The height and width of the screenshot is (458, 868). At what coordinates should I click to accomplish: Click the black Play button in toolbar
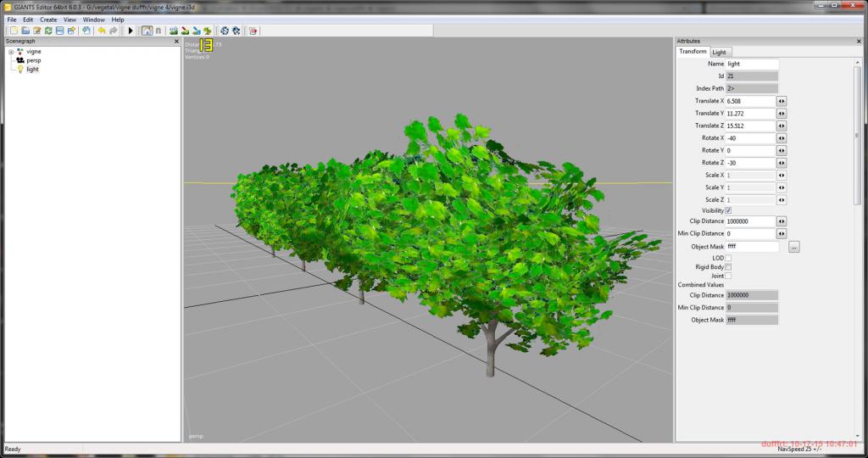coord(131,31)
